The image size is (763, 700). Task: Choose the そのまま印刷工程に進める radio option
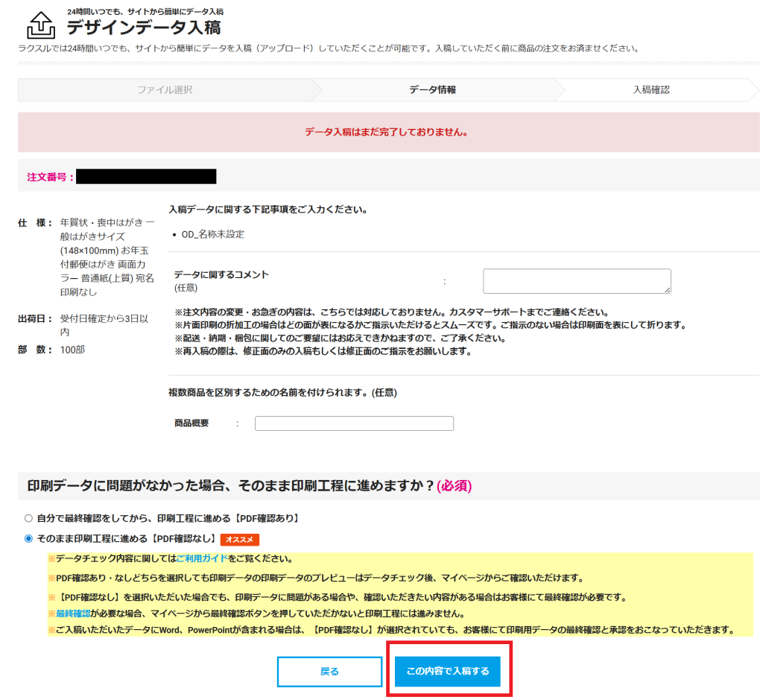click(x=29, y=538)
